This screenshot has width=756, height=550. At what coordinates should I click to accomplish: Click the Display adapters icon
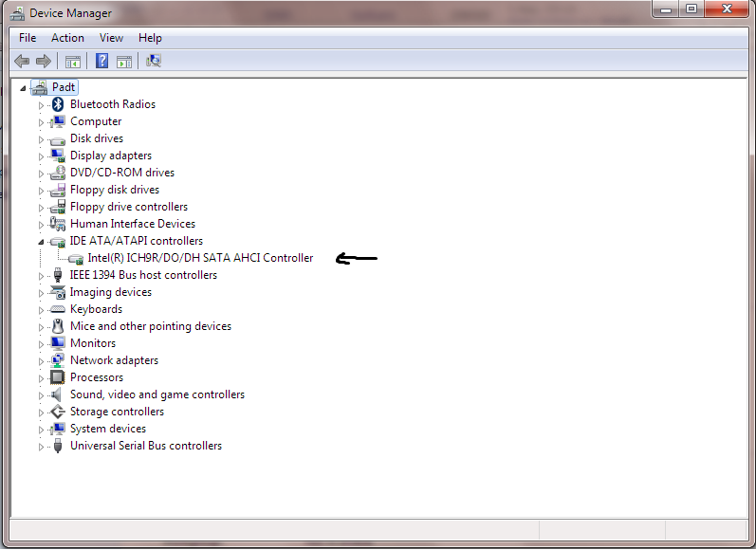58,156
